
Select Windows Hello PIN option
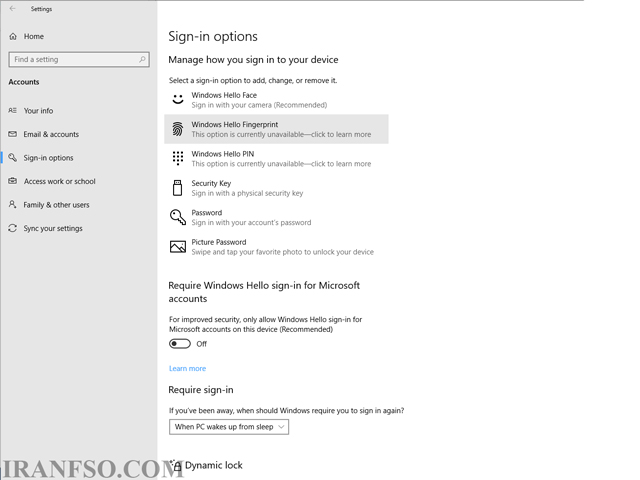(x=276, y=158)
